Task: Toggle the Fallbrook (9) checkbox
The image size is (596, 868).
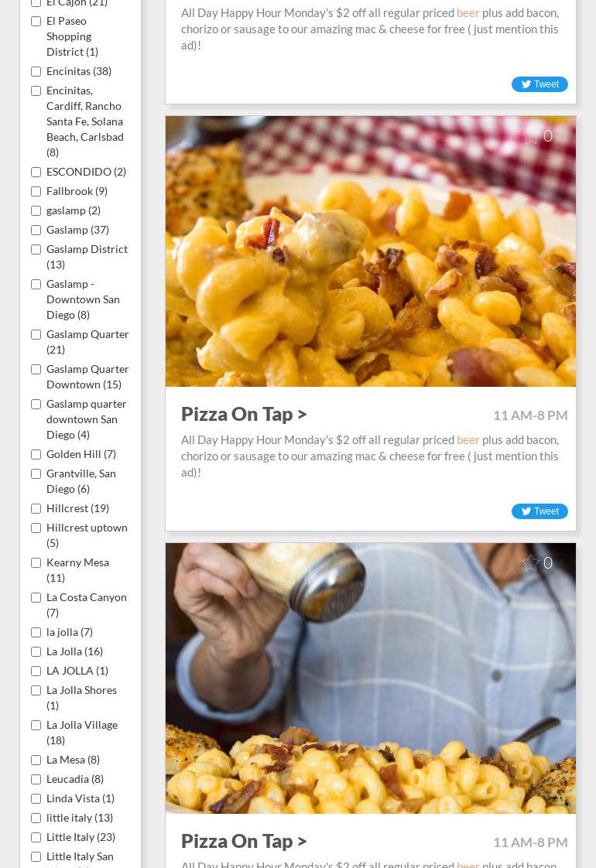Action: [x=36, y=192]
